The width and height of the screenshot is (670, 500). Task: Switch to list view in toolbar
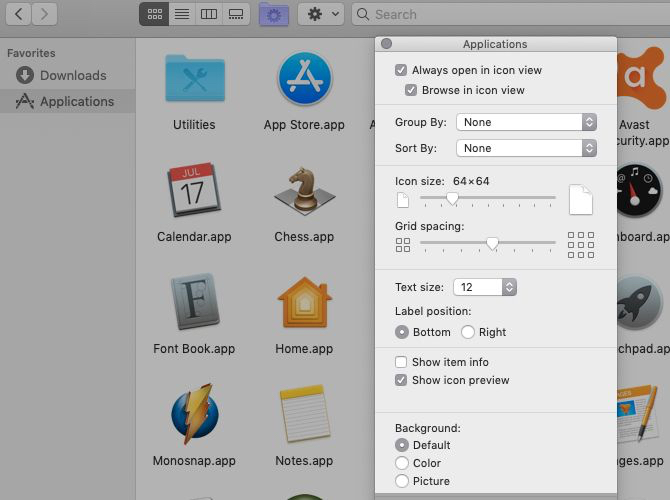click(181, 14)
